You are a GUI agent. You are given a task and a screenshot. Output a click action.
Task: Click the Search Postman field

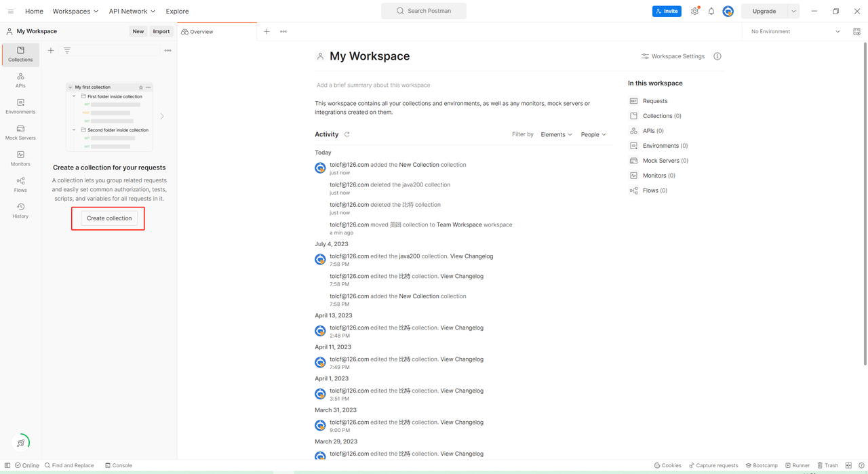point(424,11)
